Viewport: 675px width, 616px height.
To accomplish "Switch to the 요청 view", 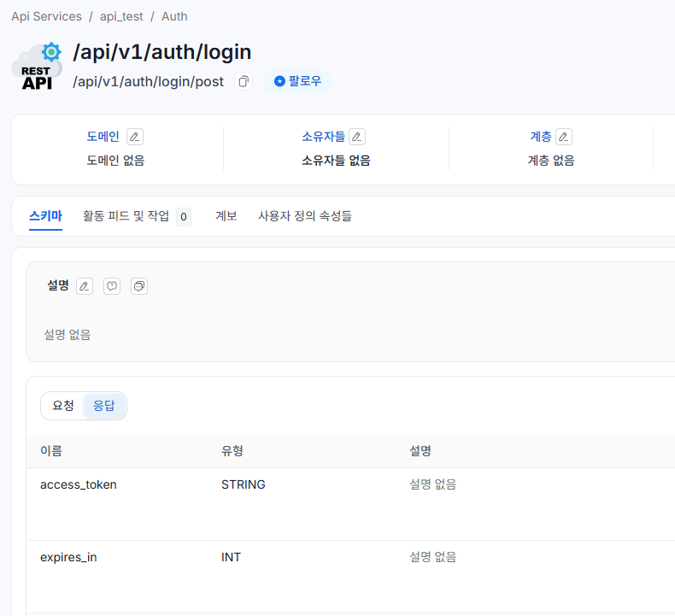I will [63, 406].
